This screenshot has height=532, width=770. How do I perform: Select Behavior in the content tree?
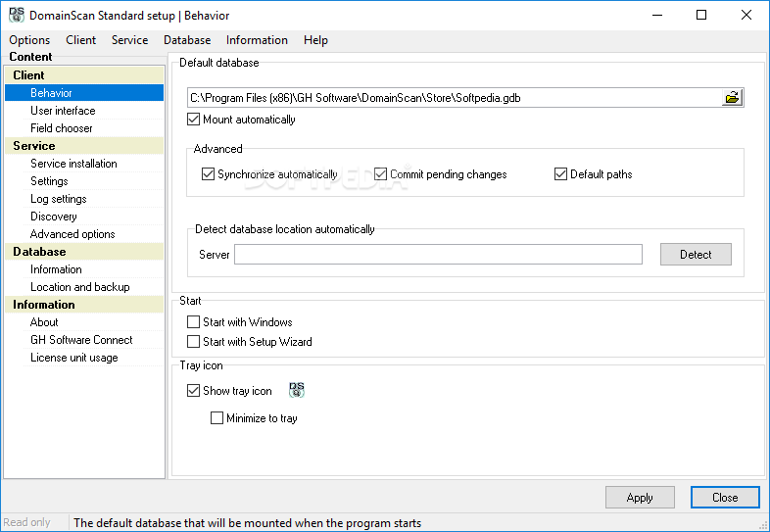(84, 93)
